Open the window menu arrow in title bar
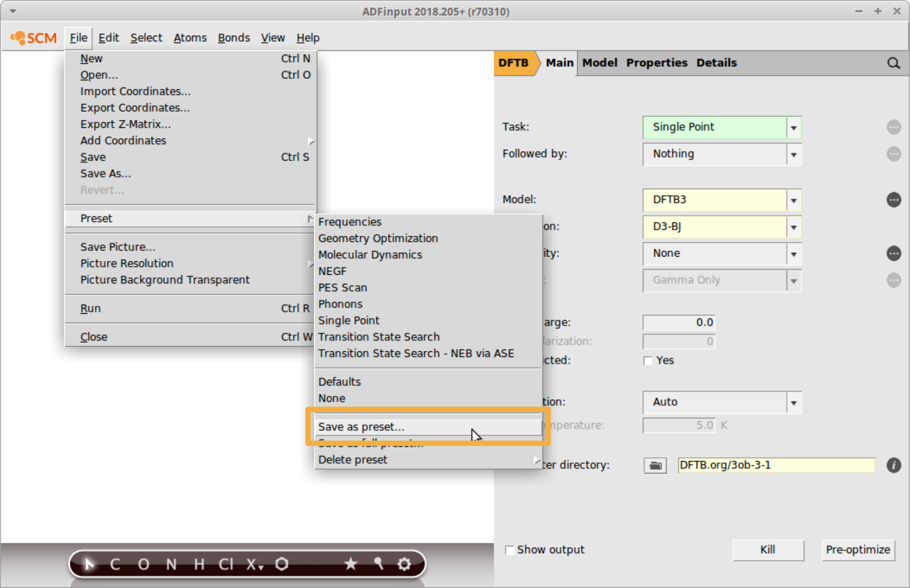The height and width of the screenshot is (588, 910). click(x=13, y=11)
